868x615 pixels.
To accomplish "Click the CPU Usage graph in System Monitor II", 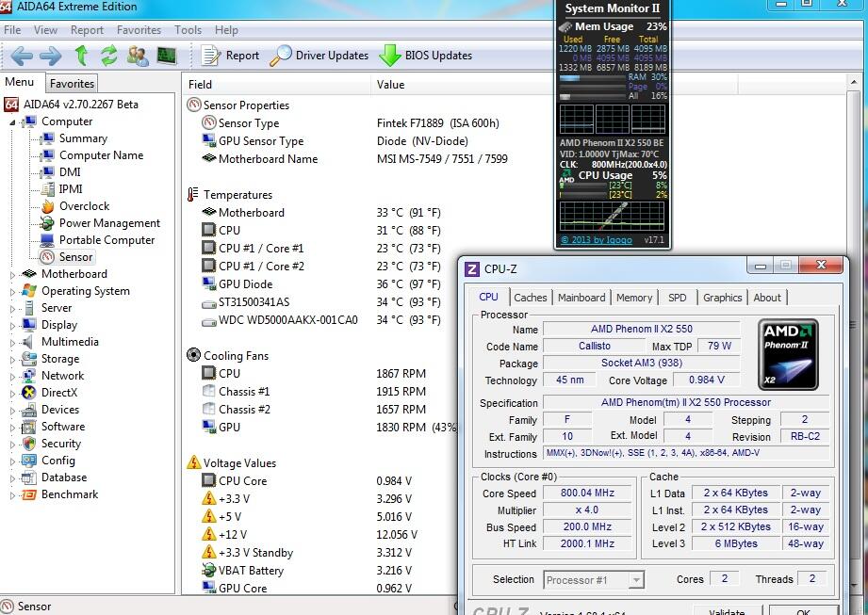I will click(x=612, y=217).
